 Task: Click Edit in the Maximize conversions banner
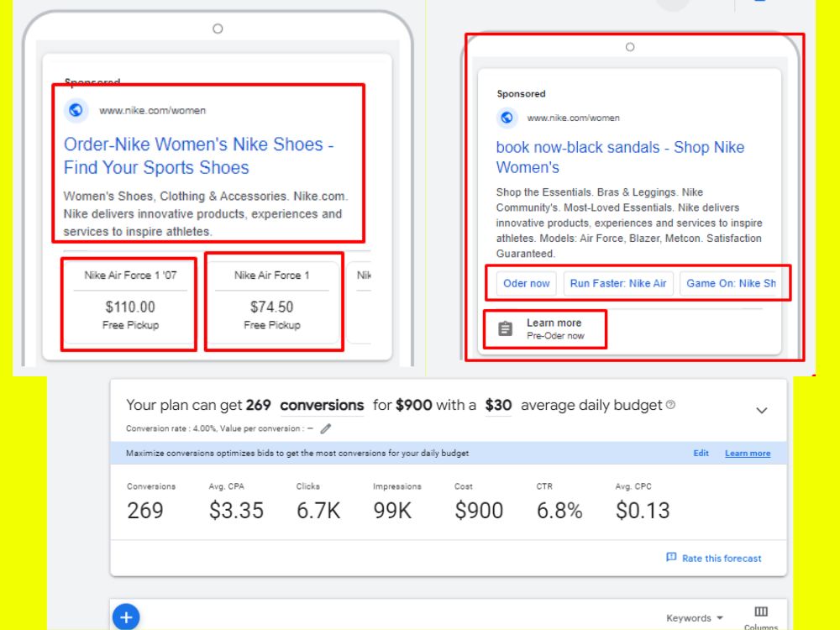pyautogui.click(x=701, y=453)
